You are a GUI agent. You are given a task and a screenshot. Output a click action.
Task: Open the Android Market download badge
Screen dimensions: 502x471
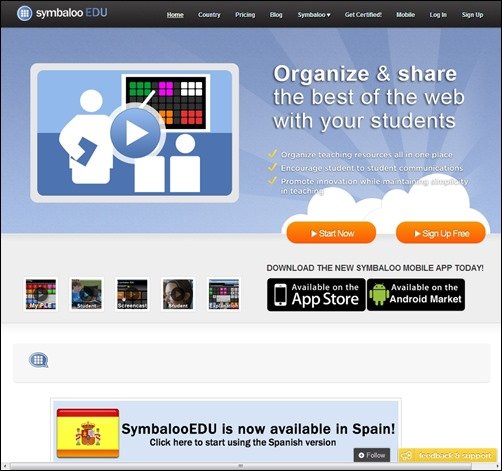coord(416,295)
